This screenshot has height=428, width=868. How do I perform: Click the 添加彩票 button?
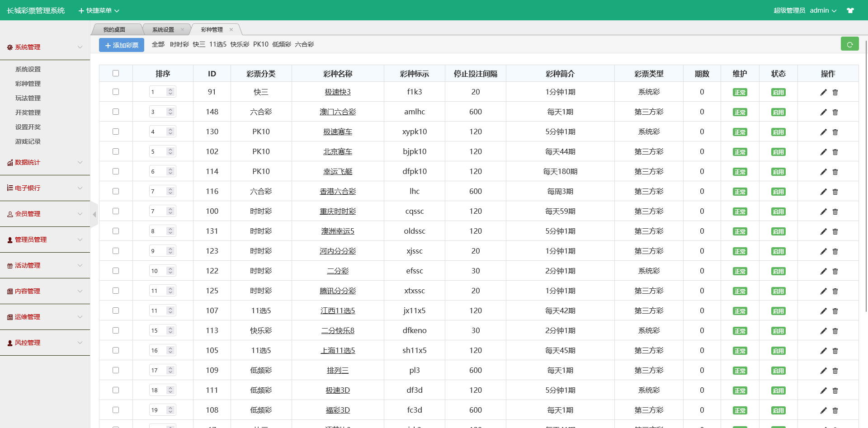[122, 45]
